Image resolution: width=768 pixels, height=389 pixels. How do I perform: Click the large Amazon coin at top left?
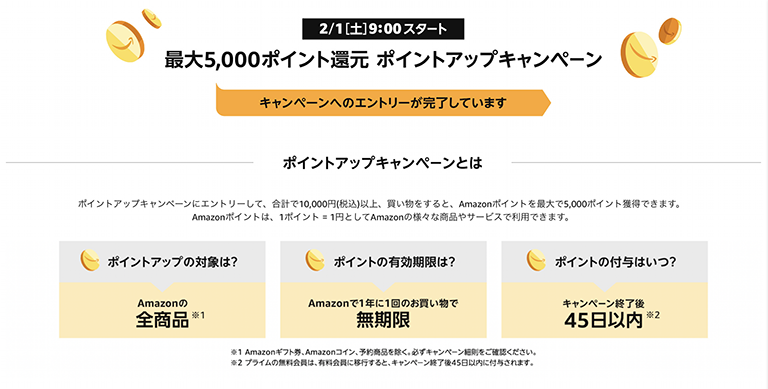click(125, 41)
